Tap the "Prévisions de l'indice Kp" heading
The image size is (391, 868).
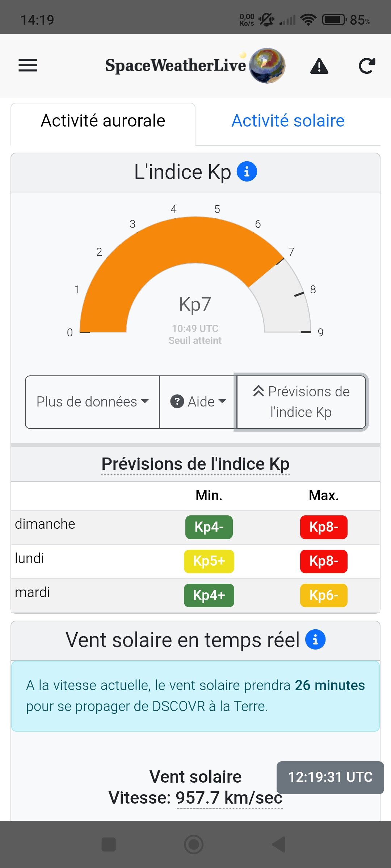[195, 464]
